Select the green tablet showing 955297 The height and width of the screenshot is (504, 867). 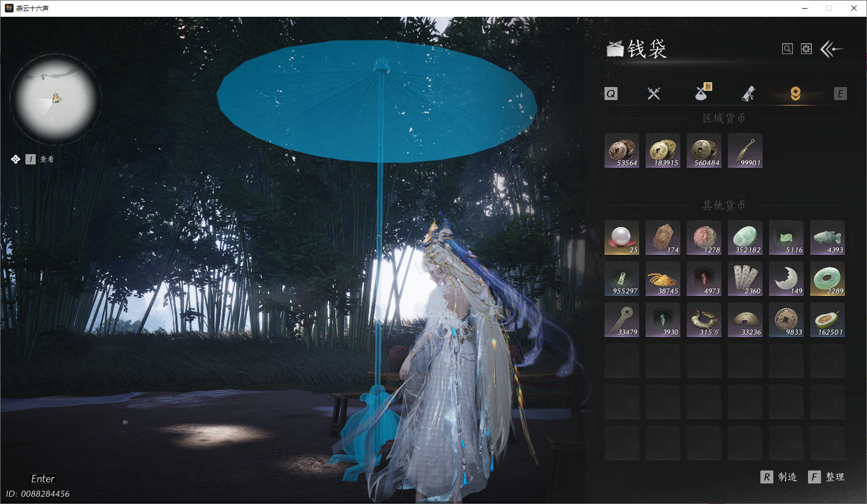pos(622,279)
